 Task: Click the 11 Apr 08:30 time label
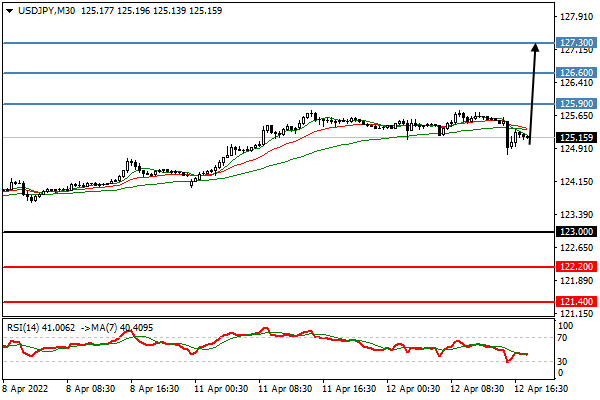[x=285, y=389]
